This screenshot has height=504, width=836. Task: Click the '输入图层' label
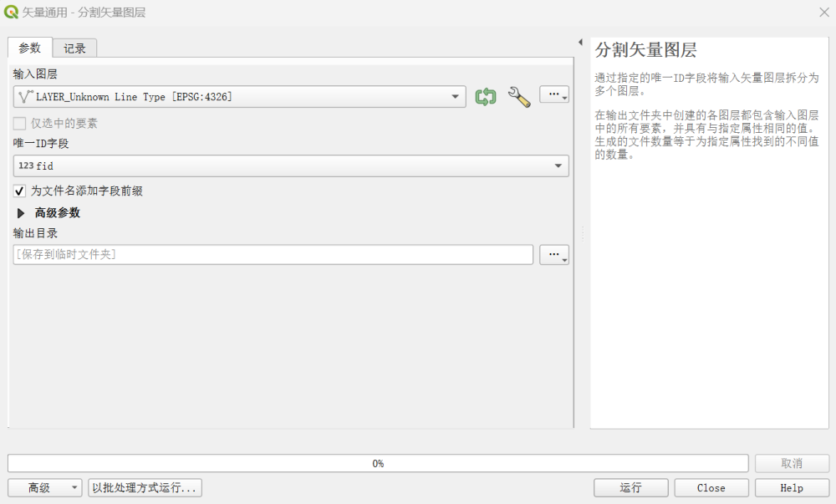click(x=35, y=74)
